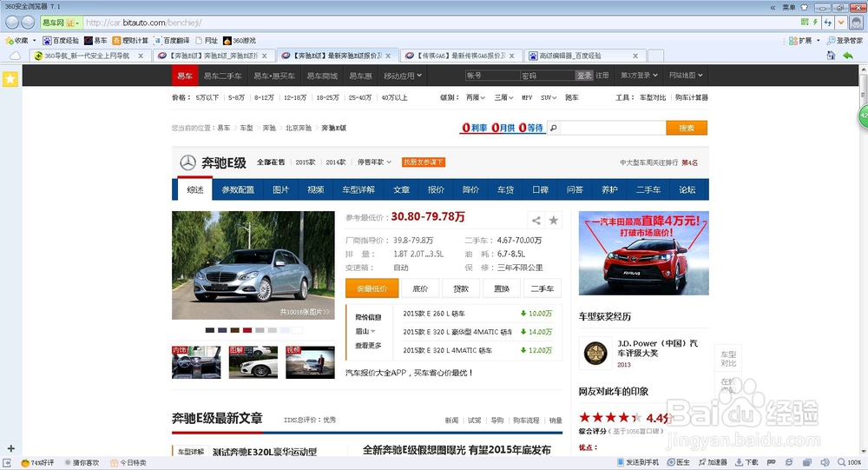
Task: Click the grey star favorite icon beside price
Action: (553, 220)
